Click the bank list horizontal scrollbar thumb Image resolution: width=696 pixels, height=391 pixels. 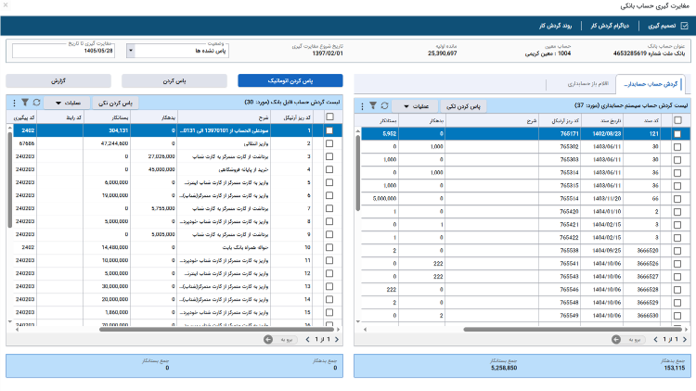click(216, 329)
